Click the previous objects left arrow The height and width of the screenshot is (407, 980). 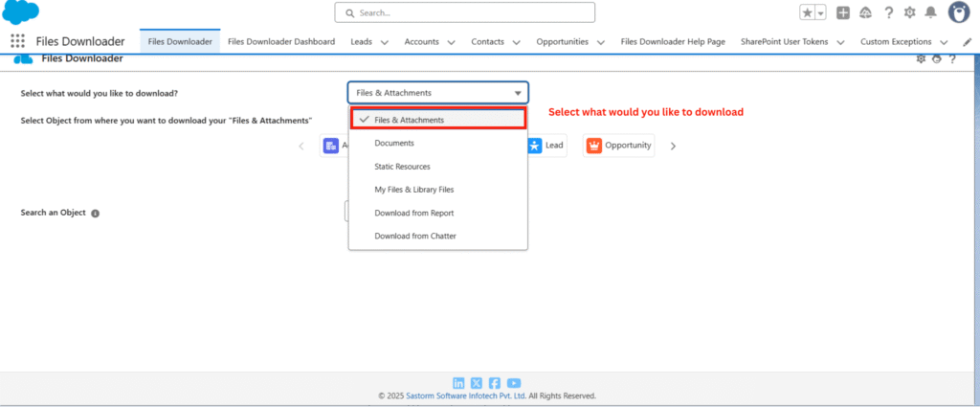[301, 147]
